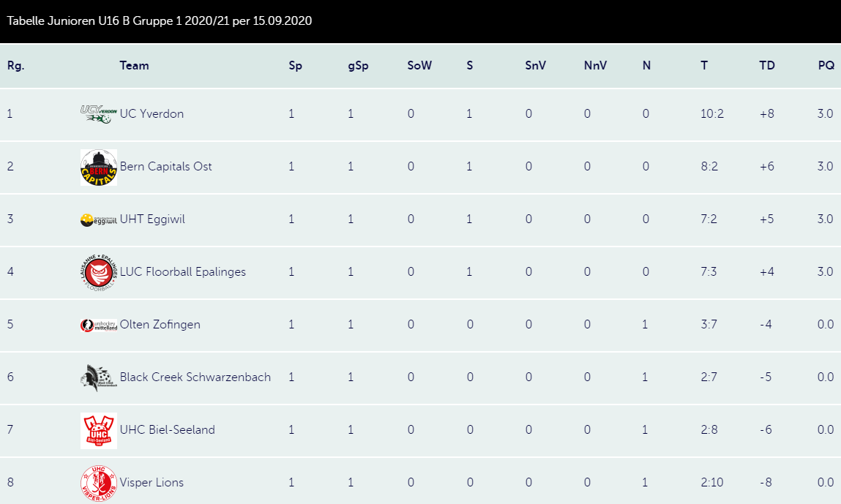Click the Bern Capitals logo
Viewport: 841px width, 504px height.
[99, 168]
